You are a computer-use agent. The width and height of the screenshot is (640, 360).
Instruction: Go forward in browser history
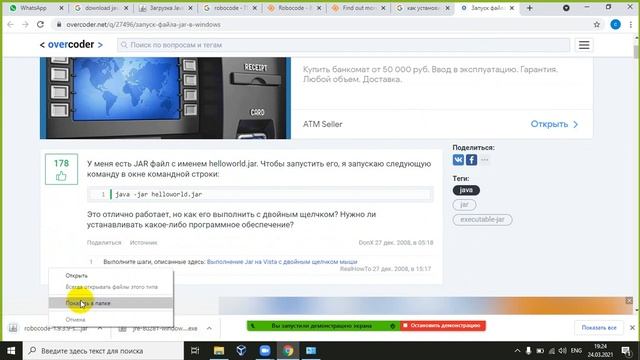[25, 24]
